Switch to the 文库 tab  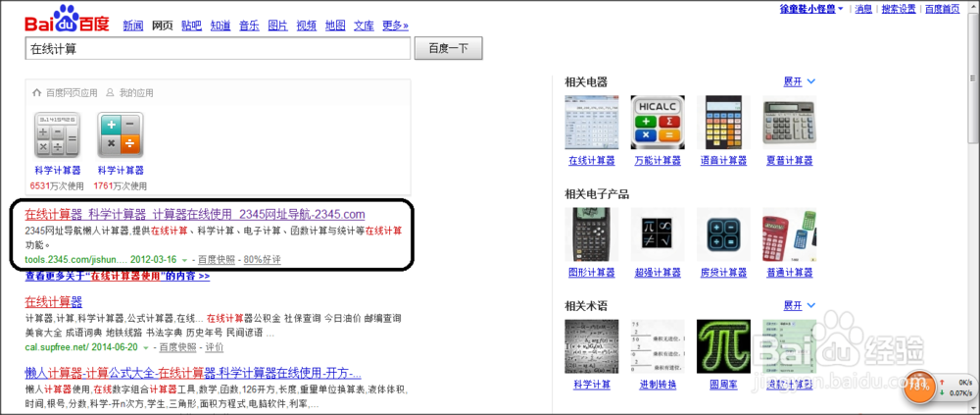(x=364, y=26)
